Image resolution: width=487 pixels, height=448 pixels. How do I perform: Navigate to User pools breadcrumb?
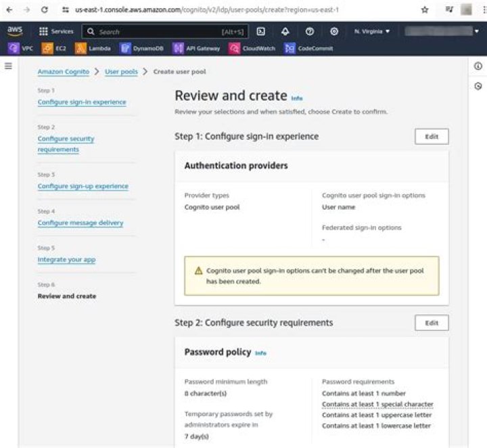click(x=120, y=72)
